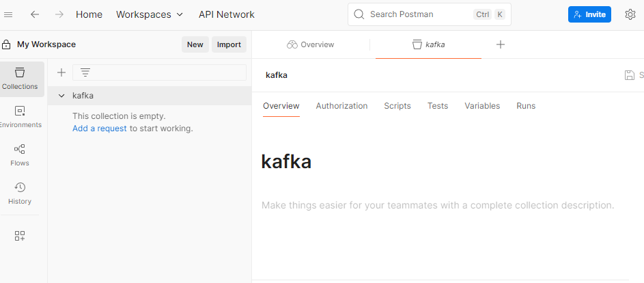Click the collections filter input field
Viewport: 644px width, 283px height.
pyautogui.click(x=159, y=72)
